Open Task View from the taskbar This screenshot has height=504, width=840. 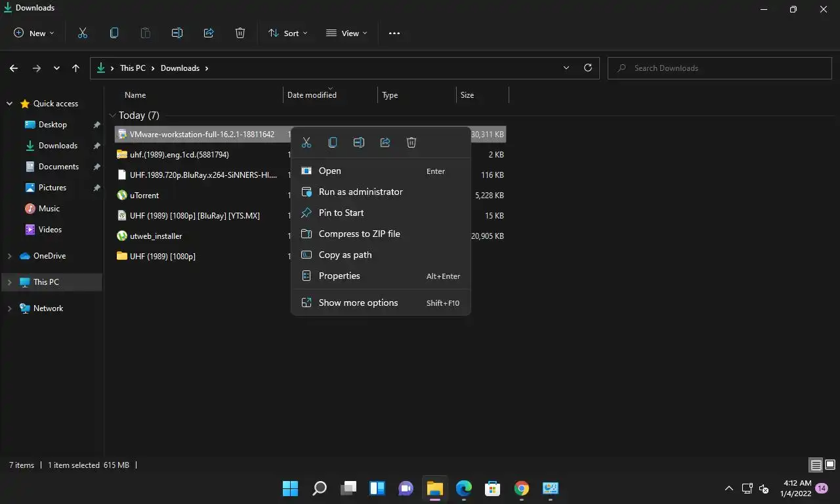348,488
